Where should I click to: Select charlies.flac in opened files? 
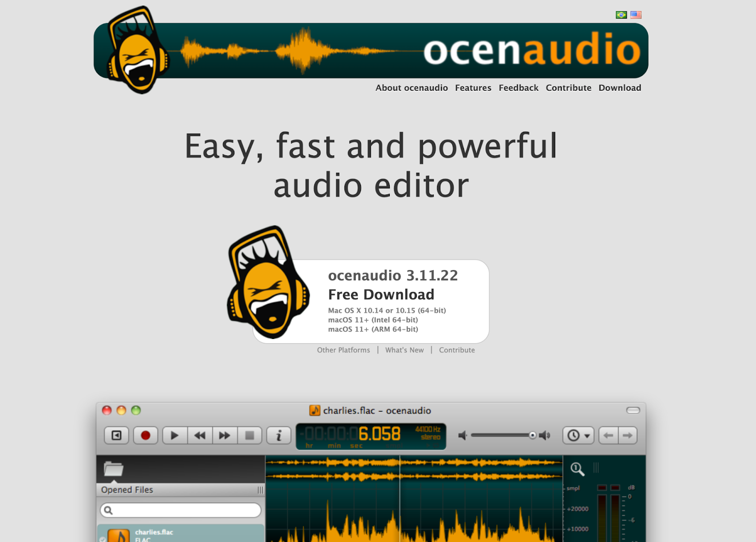click(180, 533)
